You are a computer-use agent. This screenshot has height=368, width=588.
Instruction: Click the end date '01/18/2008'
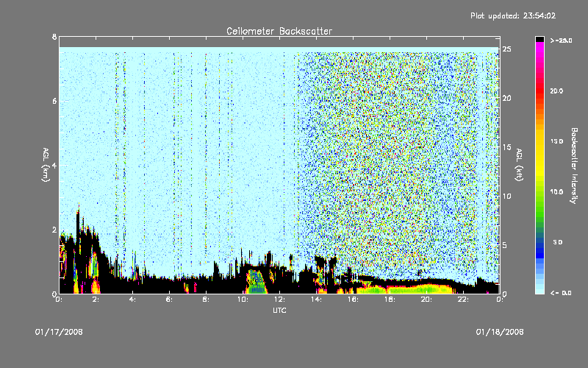coord(500,332)
